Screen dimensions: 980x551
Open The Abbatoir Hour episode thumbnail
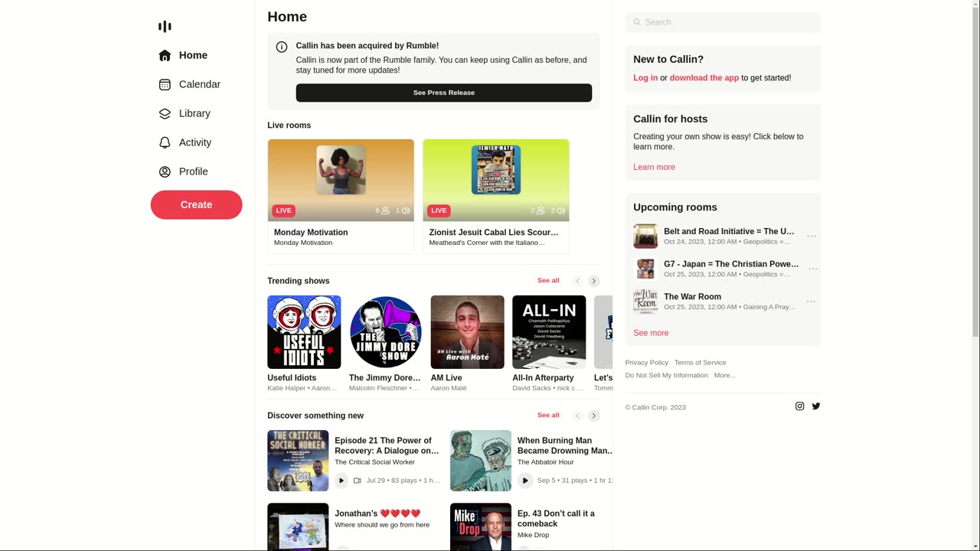point(481,461)
